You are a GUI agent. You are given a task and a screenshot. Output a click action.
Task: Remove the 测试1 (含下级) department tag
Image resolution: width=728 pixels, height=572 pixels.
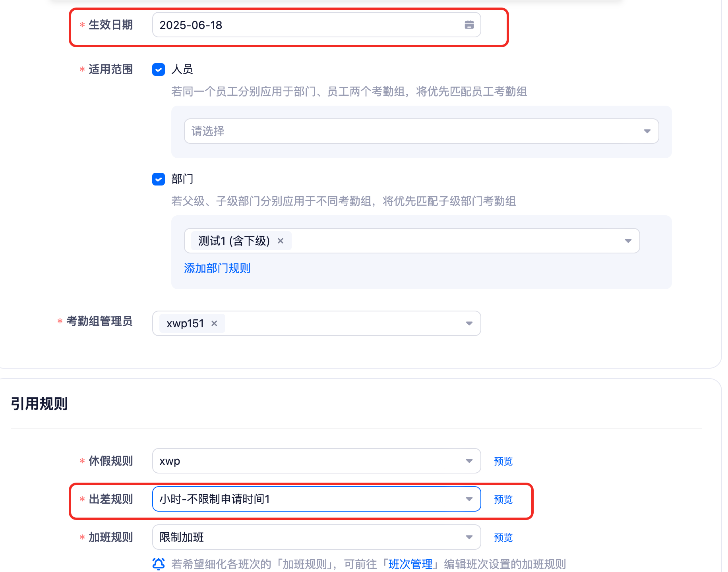281,241
